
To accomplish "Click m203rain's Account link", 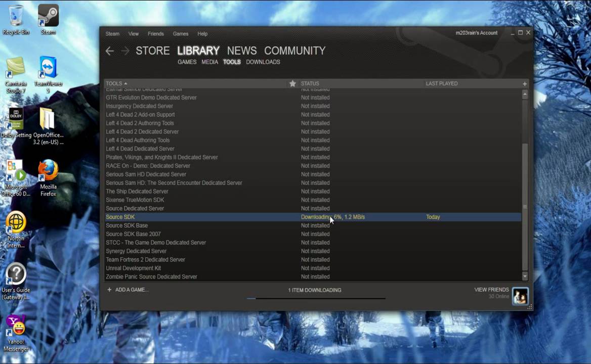I will point(477,33).
